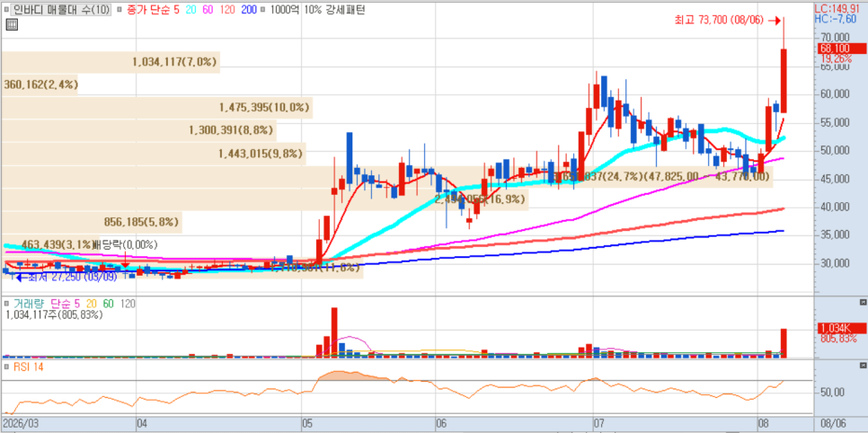Select the 1000억 indicator label
Viewport: 868px width, 433px height.
point(284,10)
